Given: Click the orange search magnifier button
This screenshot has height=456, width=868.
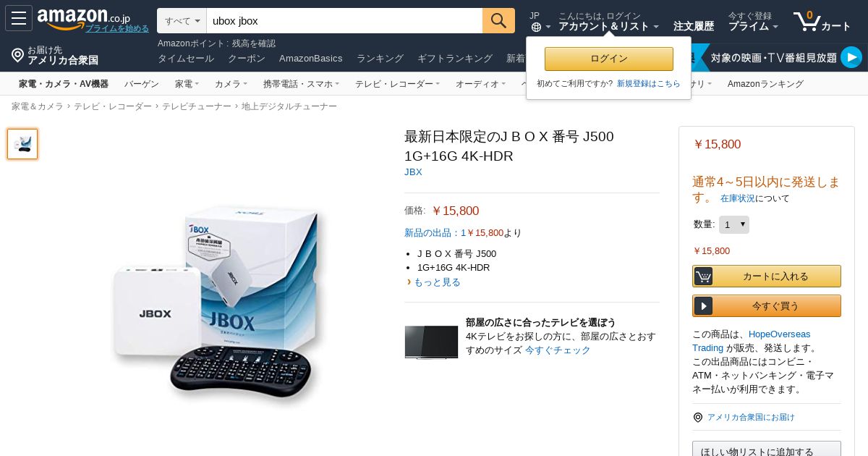Looking at the screenshot, I should [x=498, y=21].
